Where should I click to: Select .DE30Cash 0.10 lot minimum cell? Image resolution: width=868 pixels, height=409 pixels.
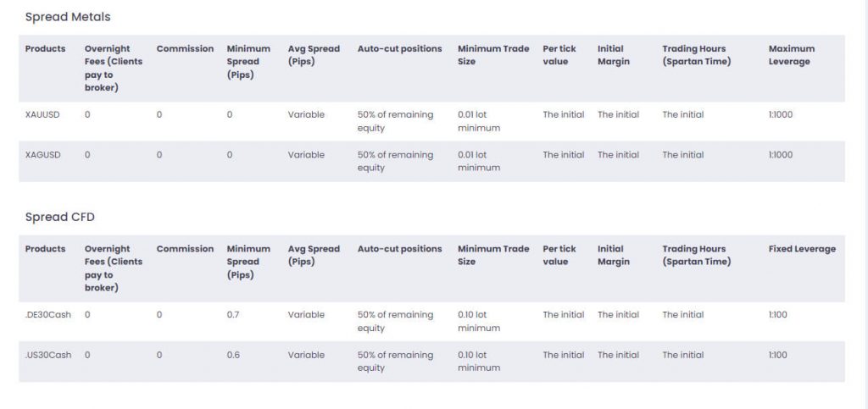click(479, 321)
